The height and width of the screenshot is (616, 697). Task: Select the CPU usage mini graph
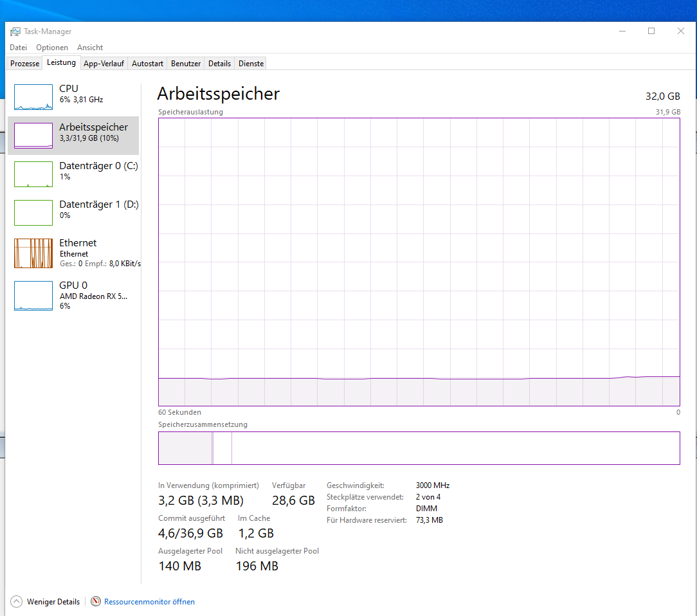point(33,97)
